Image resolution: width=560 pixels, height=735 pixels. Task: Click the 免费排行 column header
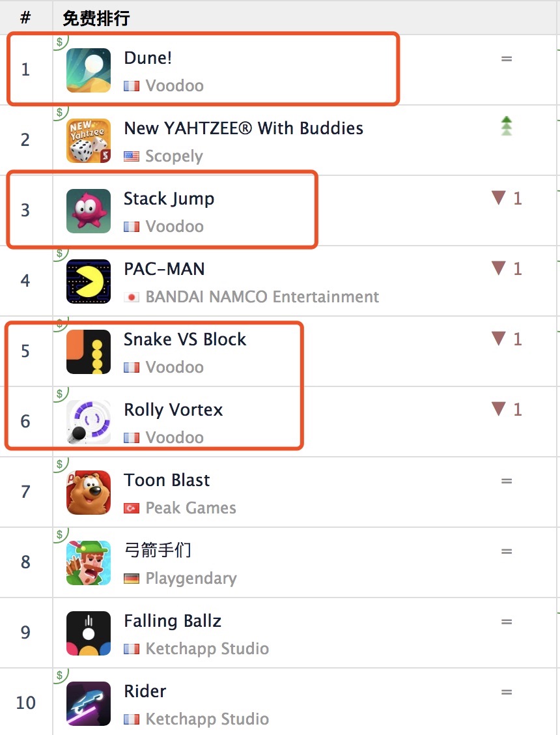[x=96, y=18]
